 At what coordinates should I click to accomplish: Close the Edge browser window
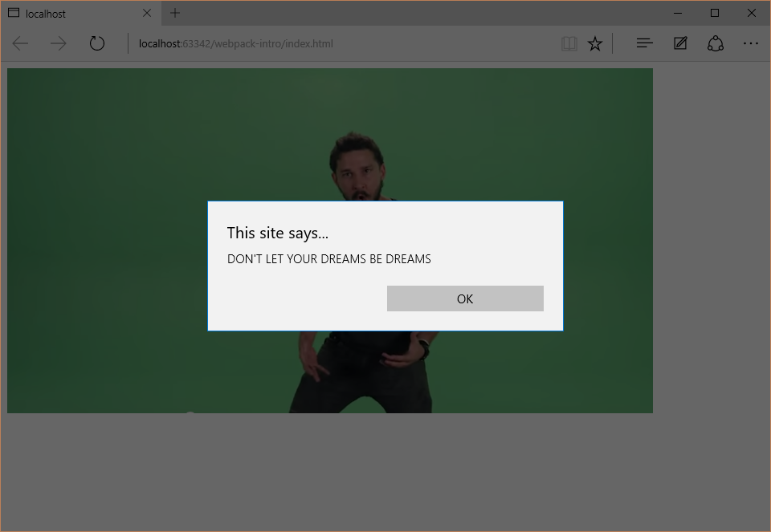pos(752,14)
